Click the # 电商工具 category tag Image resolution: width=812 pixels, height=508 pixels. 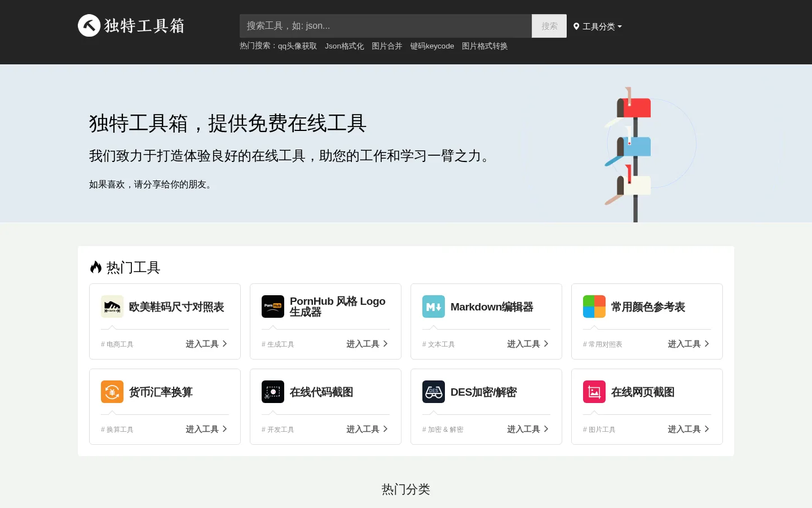point(117,344)
